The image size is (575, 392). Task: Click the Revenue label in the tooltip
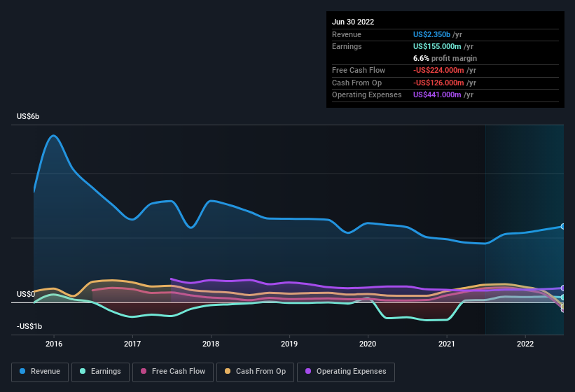(x=347, y=34)
